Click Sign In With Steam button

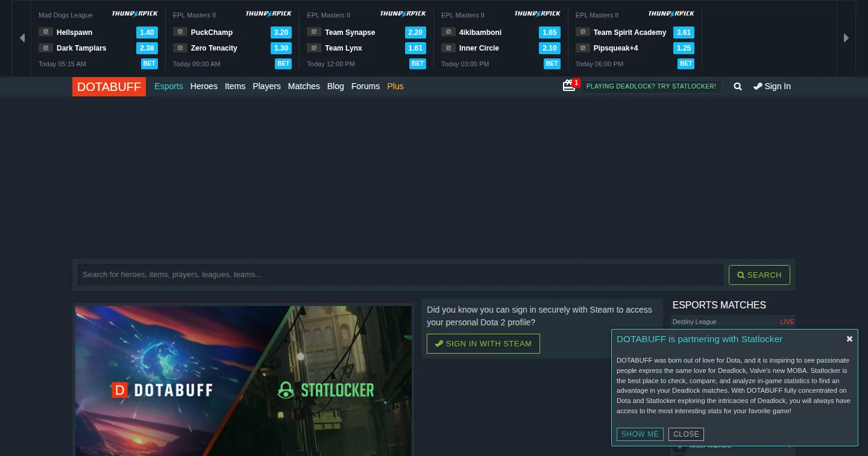point(483,343)
